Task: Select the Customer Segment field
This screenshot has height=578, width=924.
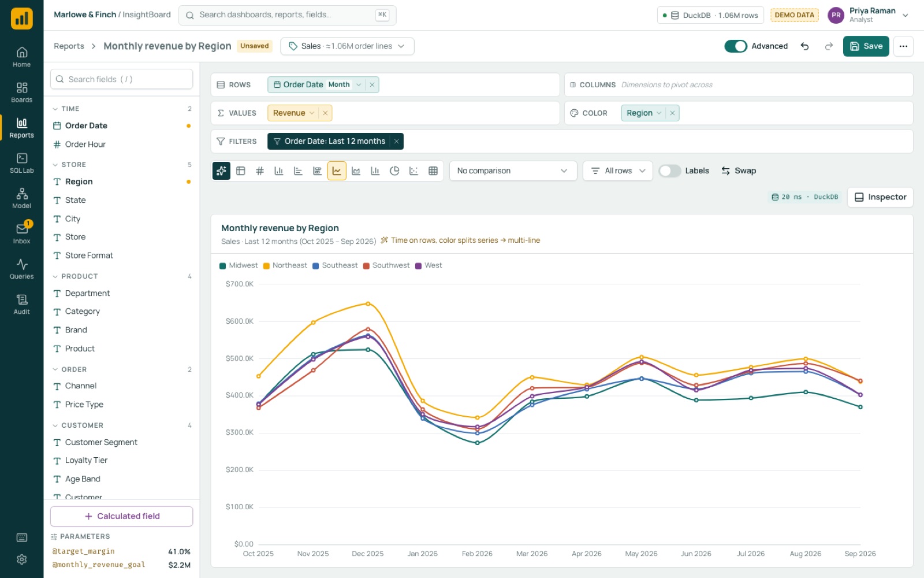Action: coord(122,442)
